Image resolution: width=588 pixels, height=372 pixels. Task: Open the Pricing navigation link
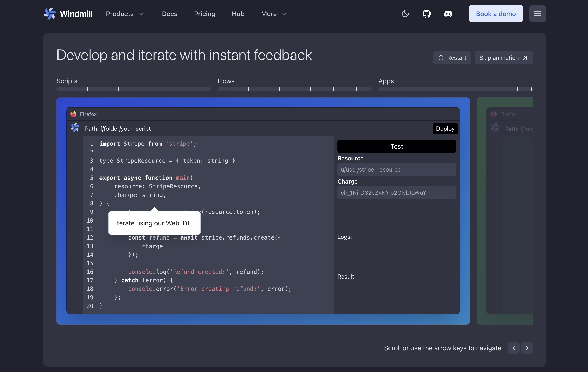[204, 14]
